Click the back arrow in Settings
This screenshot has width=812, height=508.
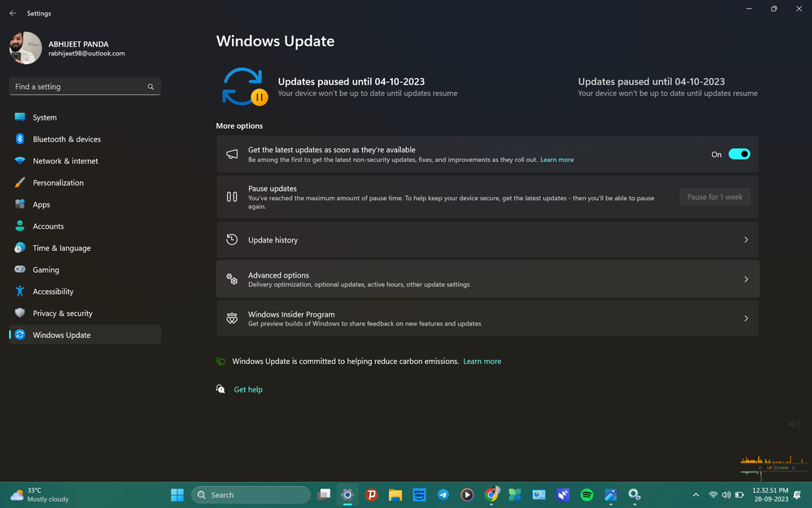[13, 14]
